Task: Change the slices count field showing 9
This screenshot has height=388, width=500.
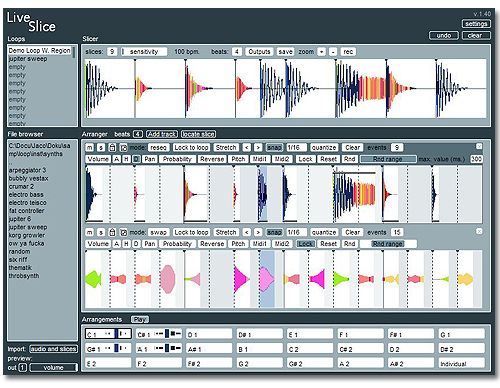Action: (112, 52)
